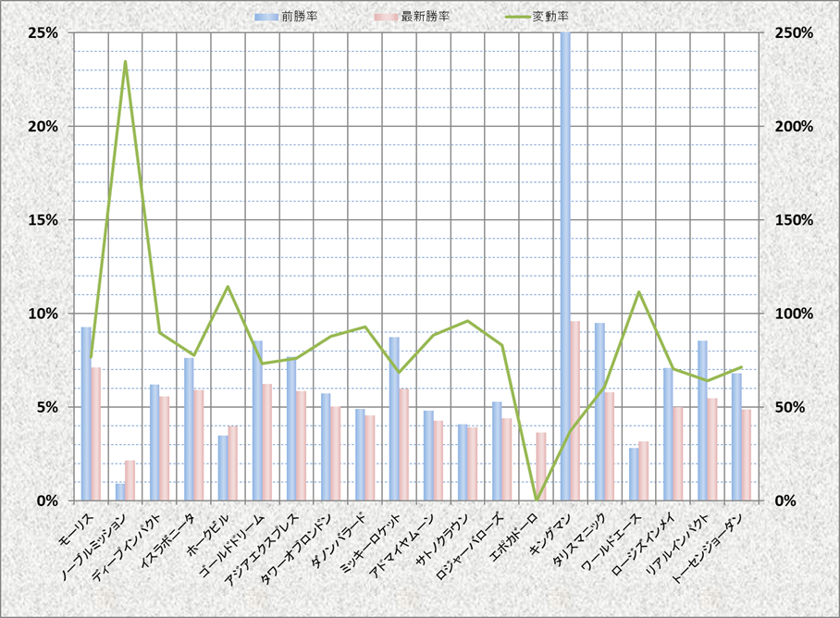Click the green line peak above ノーブルミッション
Screen dimensions: 840x618
125,62
